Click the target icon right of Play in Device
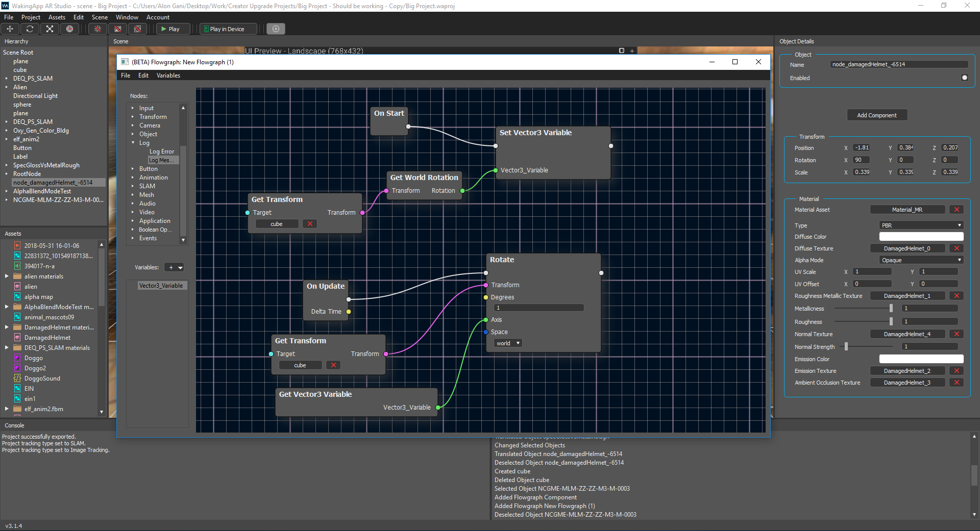Screen dimensions: 980x531 [x=276, y=29]
